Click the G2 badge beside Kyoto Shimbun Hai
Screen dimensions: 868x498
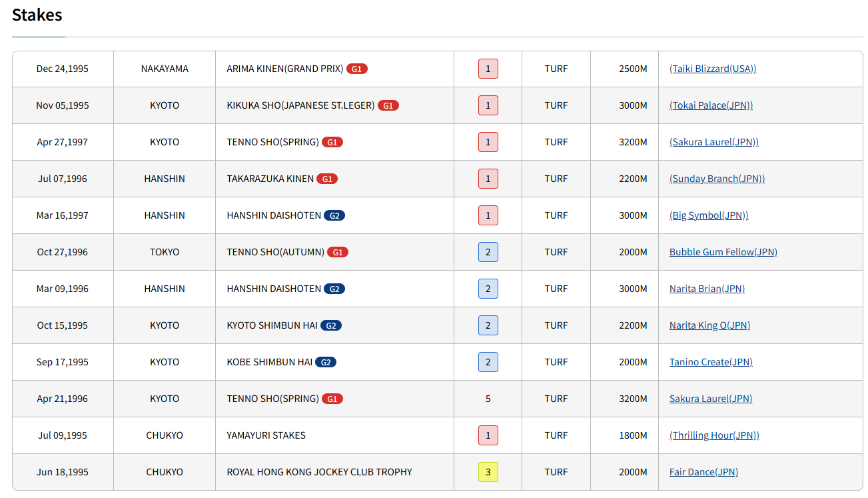[x=331, y=325]
